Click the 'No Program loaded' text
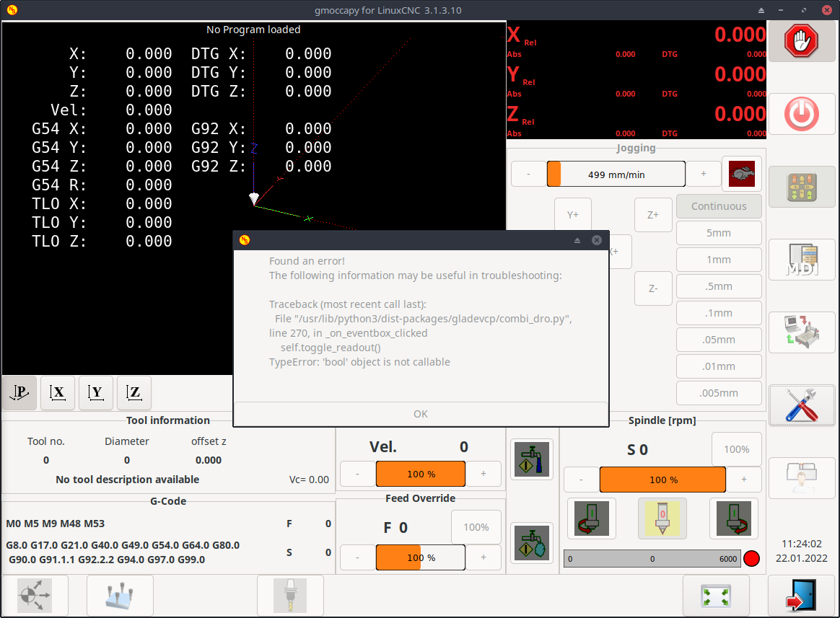840x618 pixels. click(x=253, y=30)
